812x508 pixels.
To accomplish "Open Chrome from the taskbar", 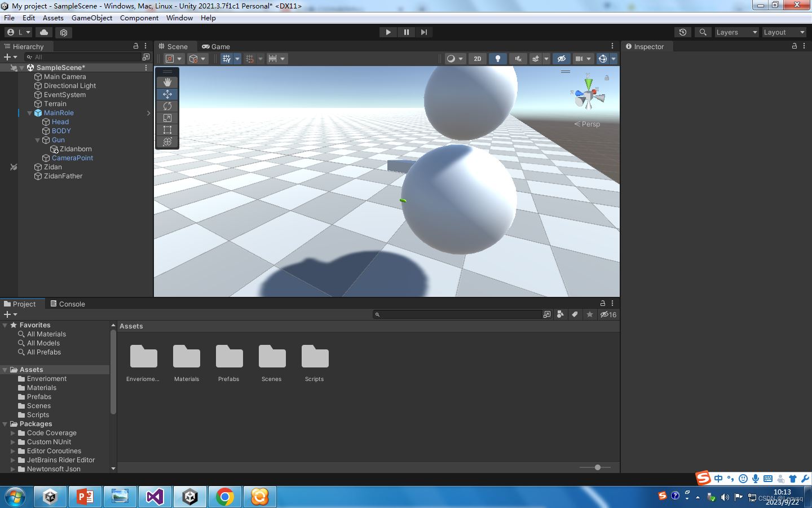I will [225, 497].
